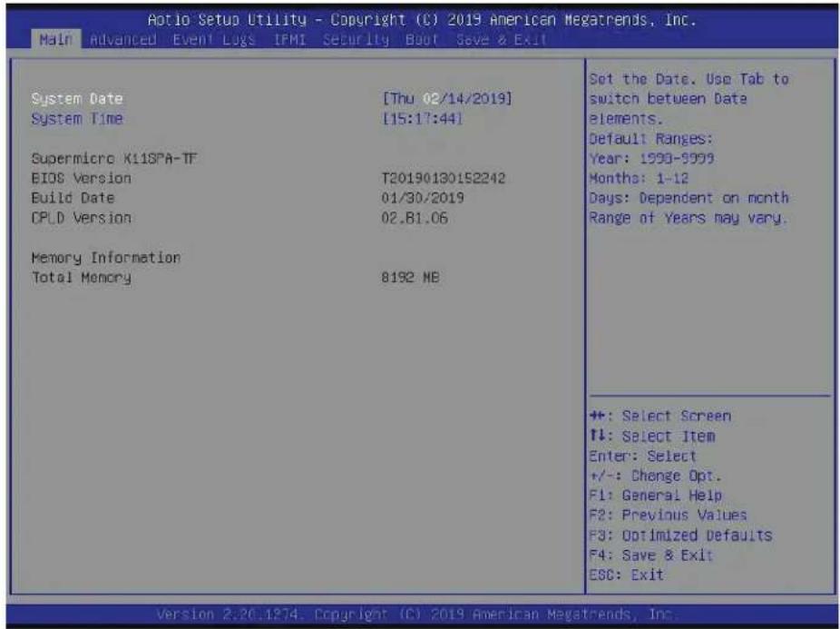Click the Select Screen key hint
The height and width of the screenshot is (629, 840).
(660, 416)
